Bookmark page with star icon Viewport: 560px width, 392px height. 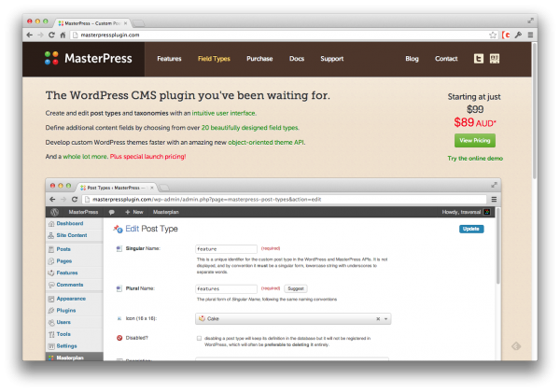pos(493,35)
